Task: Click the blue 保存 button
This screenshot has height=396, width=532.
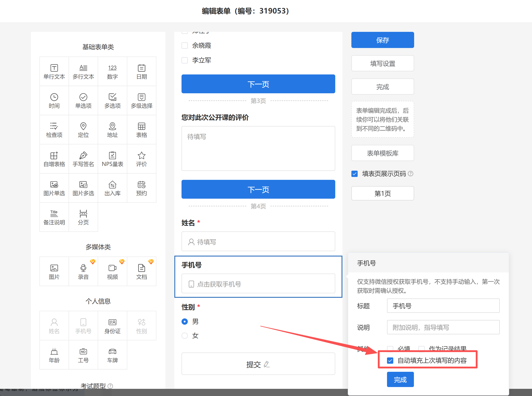Action: point(382,40)
